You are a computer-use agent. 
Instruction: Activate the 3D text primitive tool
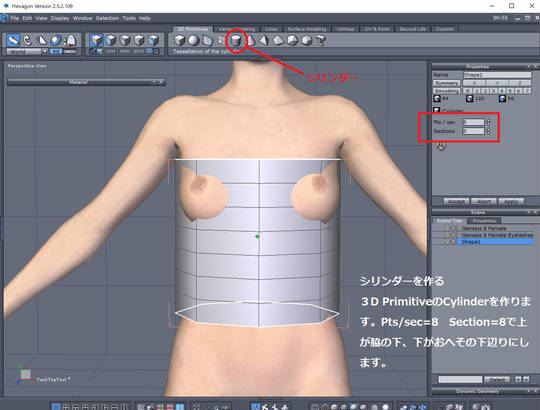point(321,41)
